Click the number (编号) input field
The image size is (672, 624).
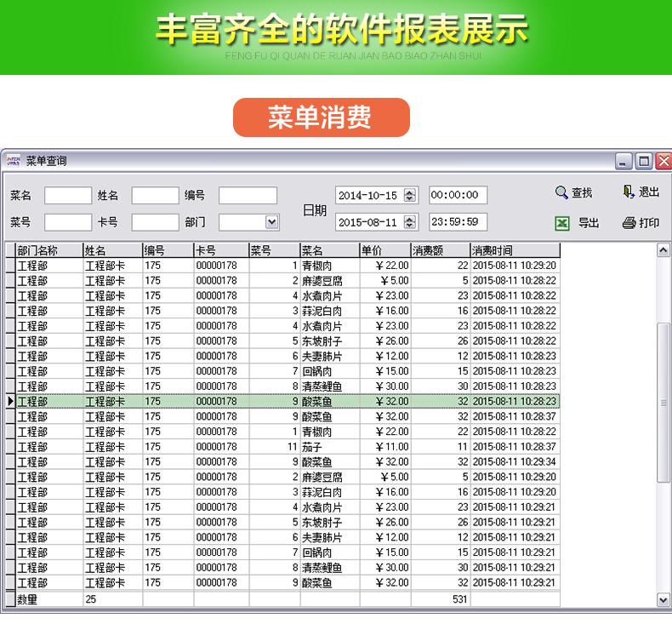[248, 196]
